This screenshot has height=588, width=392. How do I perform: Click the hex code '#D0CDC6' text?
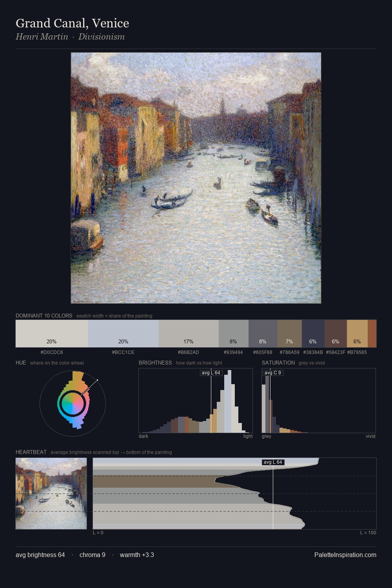tap(52, 352)
